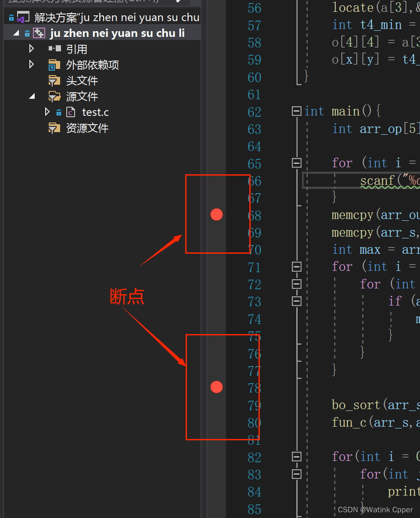This screenshot has height=518, width=420.
Task: Click 'int arr_op[5' declaration on line 63
Action: tap(375, 129)
